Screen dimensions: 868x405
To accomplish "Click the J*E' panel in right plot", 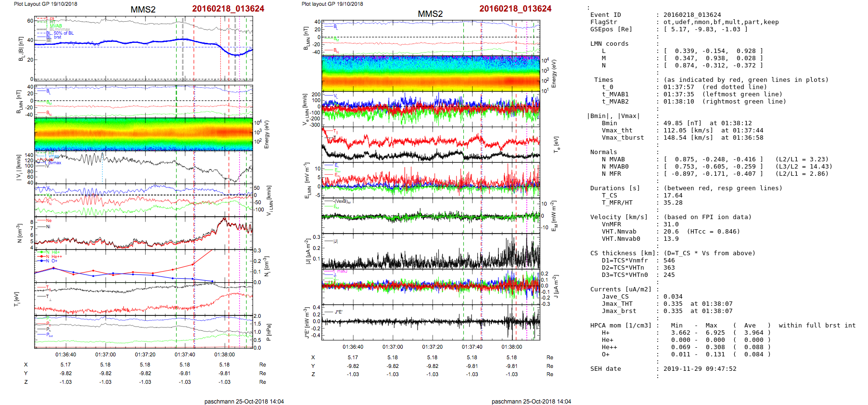I will pos(430,321).
